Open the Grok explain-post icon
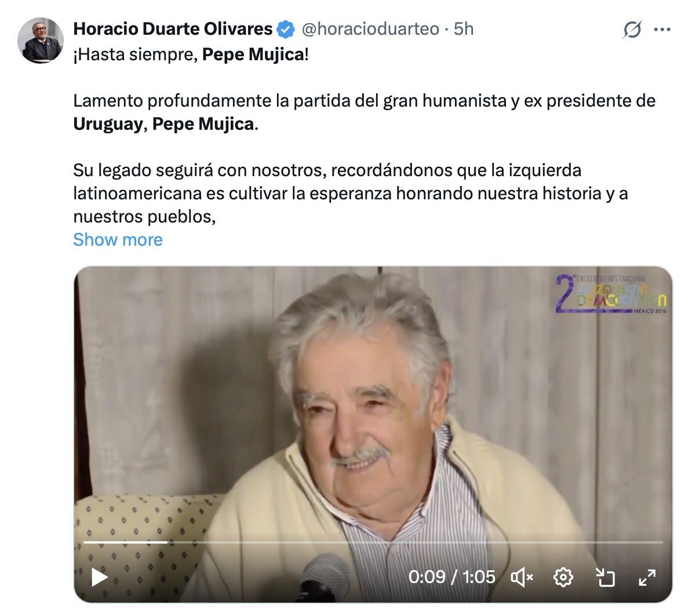Viewport: 692px width, 616px height. pos(632,30)
